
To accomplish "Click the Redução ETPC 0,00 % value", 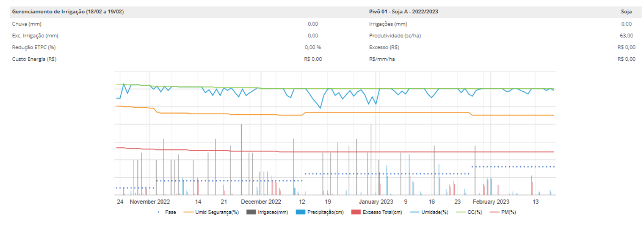I will 313,47.
